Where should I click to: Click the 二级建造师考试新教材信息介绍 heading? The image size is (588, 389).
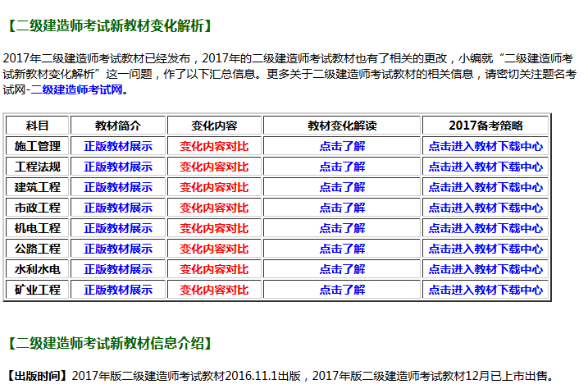pos(110,343)
